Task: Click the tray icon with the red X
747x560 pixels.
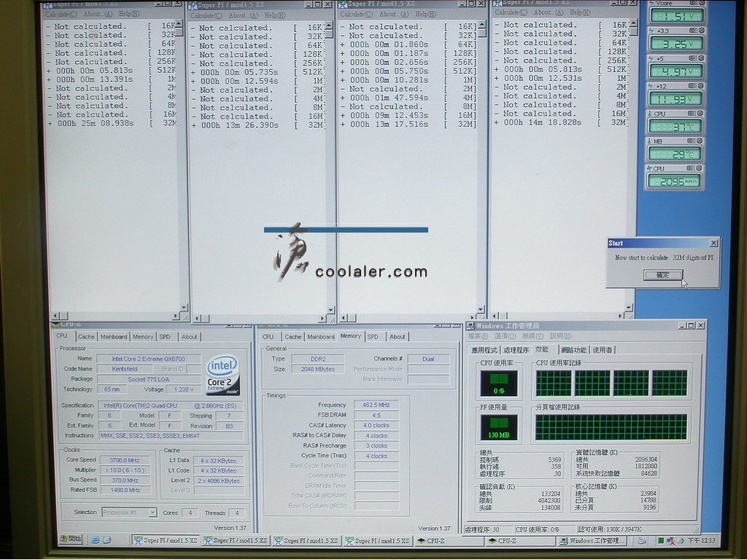Action: coord(670,541)
